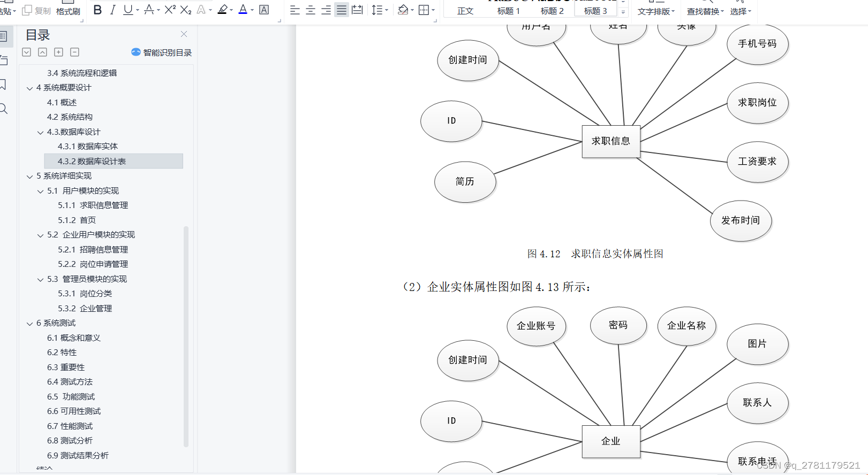Open font color dropdown arrow
This screenshot has width=868, height=475.
pos(252,10)
